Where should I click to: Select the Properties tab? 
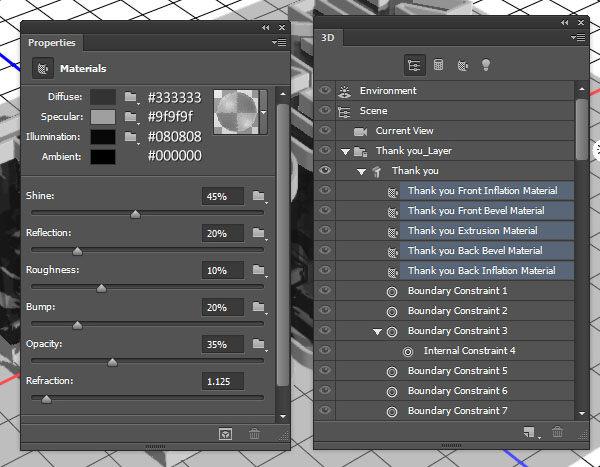coord(52,42)
